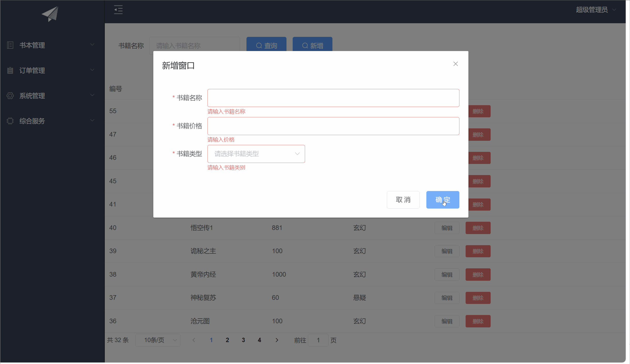This screenshot has height=364, width=630.
Task: Click the gear icon beside 系统管理
Action: point(10,96)
